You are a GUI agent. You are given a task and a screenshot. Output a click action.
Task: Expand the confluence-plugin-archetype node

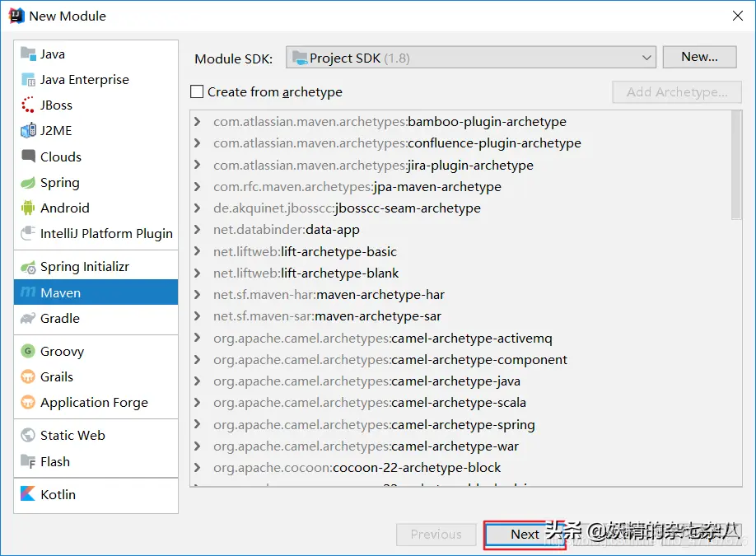tap(197, 143)
